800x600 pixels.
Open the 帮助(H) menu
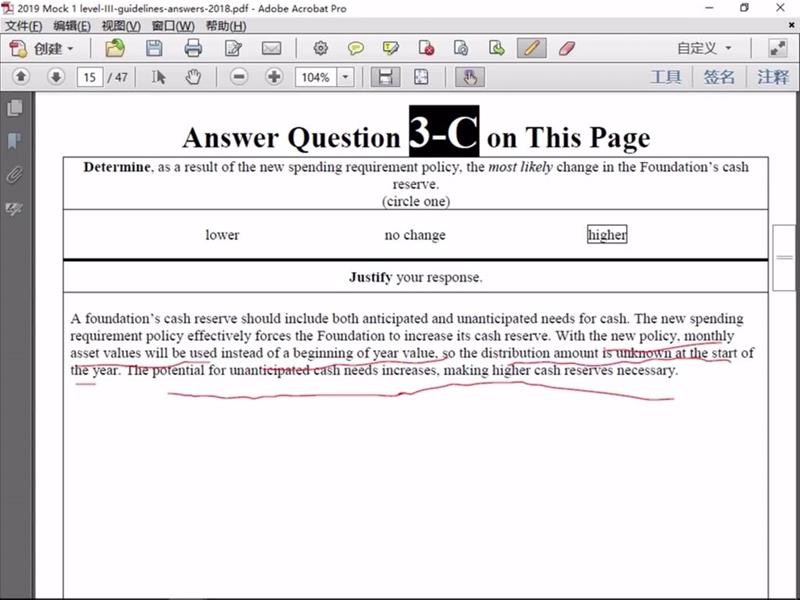tap(226, 26)
